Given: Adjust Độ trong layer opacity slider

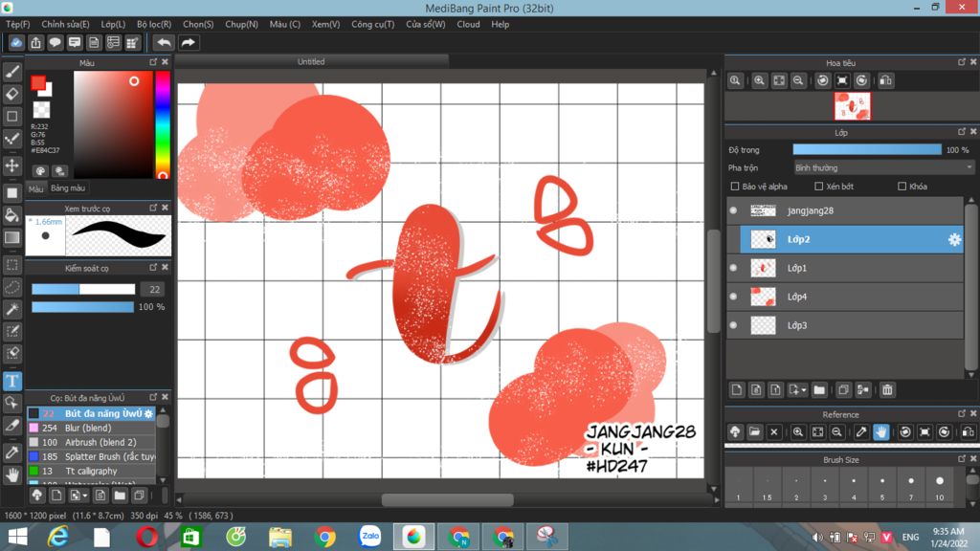Looking at the screenshot, I should point(867,150).
